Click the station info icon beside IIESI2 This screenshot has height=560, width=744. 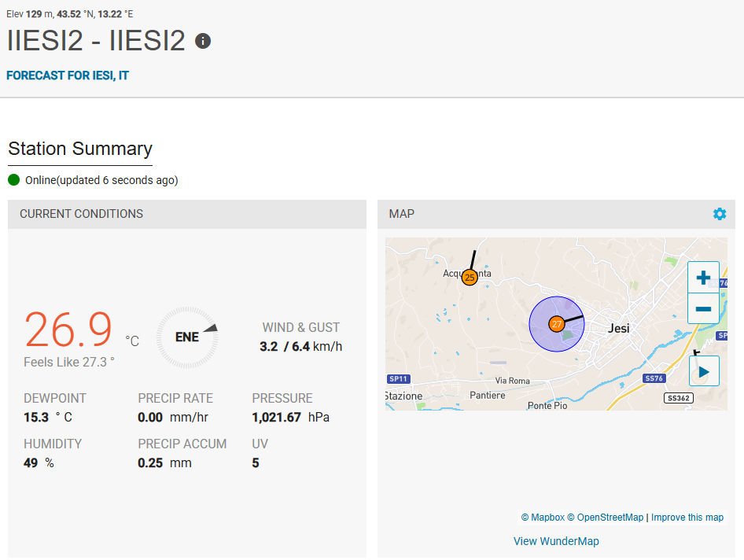tap(203, 41)
